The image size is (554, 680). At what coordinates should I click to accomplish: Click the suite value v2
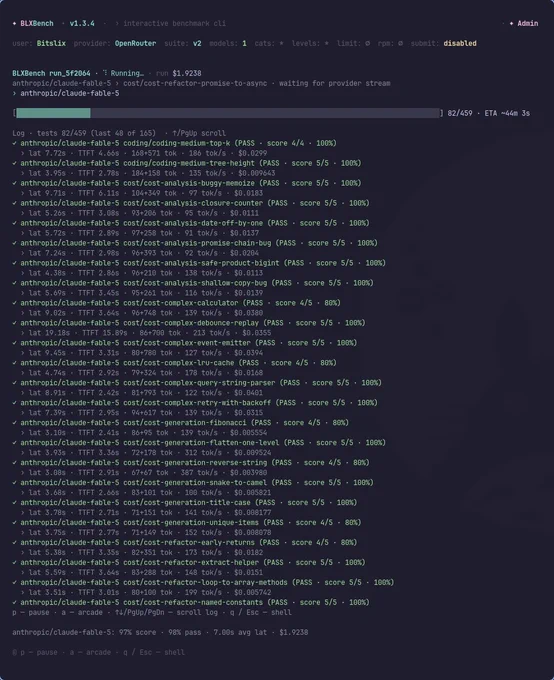click(x=197, y=43)
